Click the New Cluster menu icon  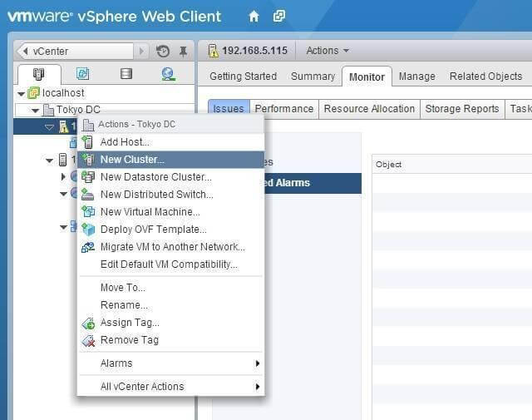[87, 160]
